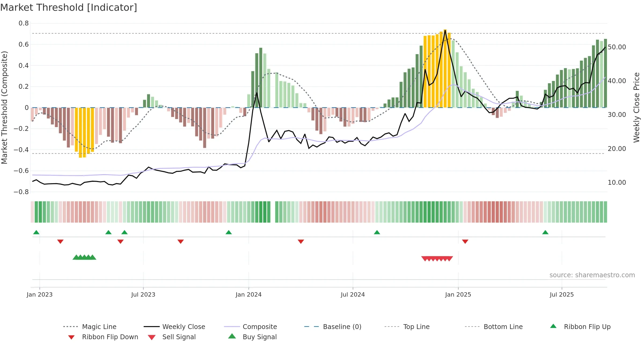Click the source: sharemaestro.com text
This screenshot has width=644, height=362.
(592, 275)
